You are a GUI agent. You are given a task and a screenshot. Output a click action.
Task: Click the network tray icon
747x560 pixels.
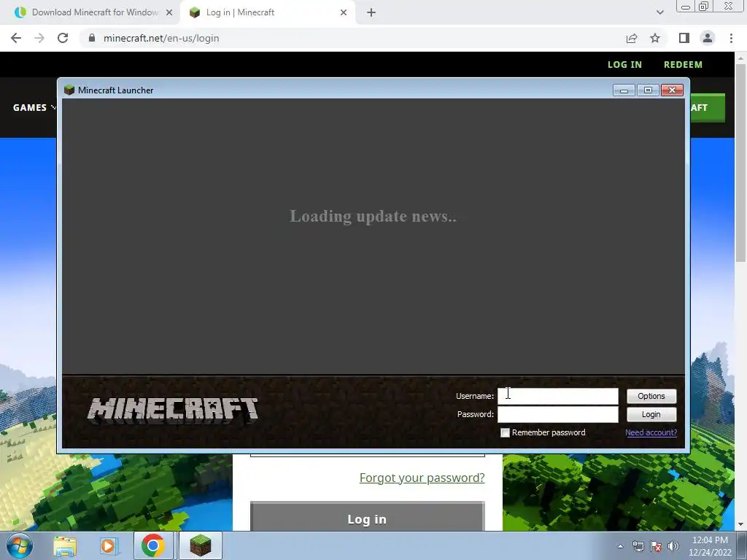click(638, 546)
